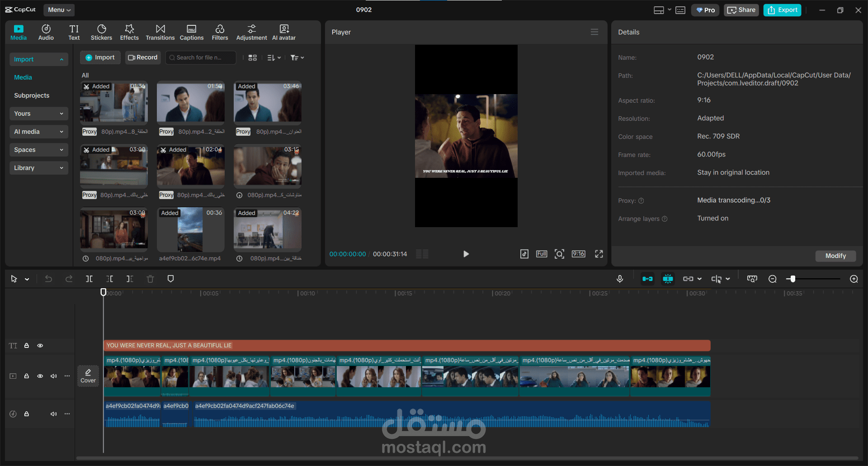
Task: Mute the audio track
Action: tap(54, 414)
